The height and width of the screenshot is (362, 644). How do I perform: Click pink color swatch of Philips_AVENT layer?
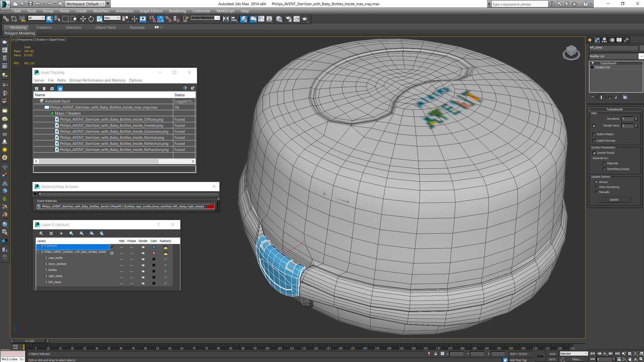(154, 253)
